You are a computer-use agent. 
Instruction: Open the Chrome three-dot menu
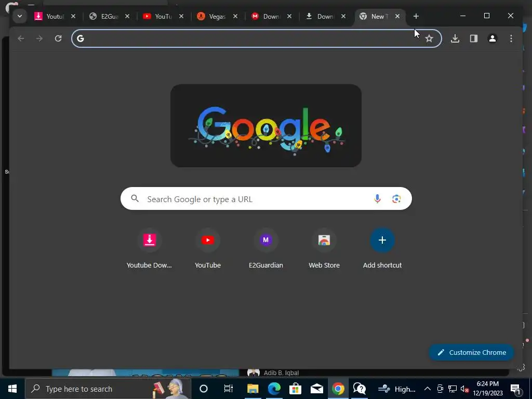511,38
